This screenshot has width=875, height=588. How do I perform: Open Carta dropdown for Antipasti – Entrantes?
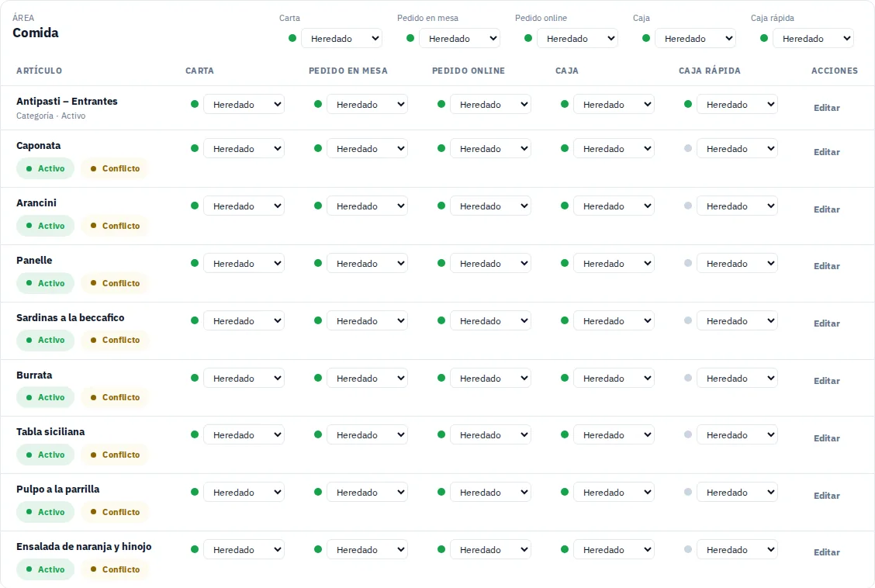tap(244, 104)
